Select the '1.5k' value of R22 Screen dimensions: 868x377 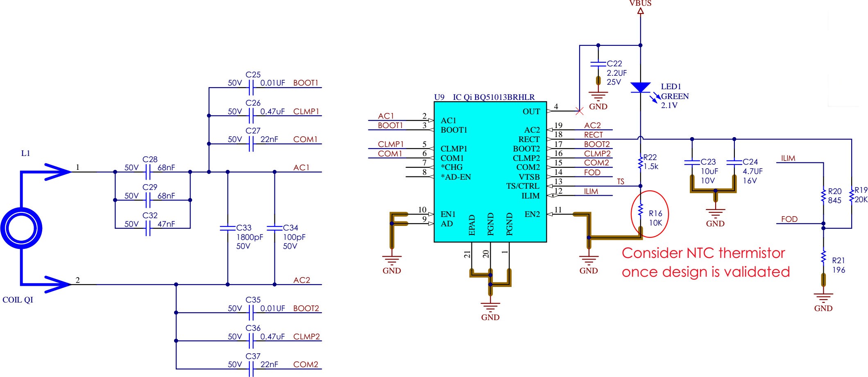click(651, 166)
